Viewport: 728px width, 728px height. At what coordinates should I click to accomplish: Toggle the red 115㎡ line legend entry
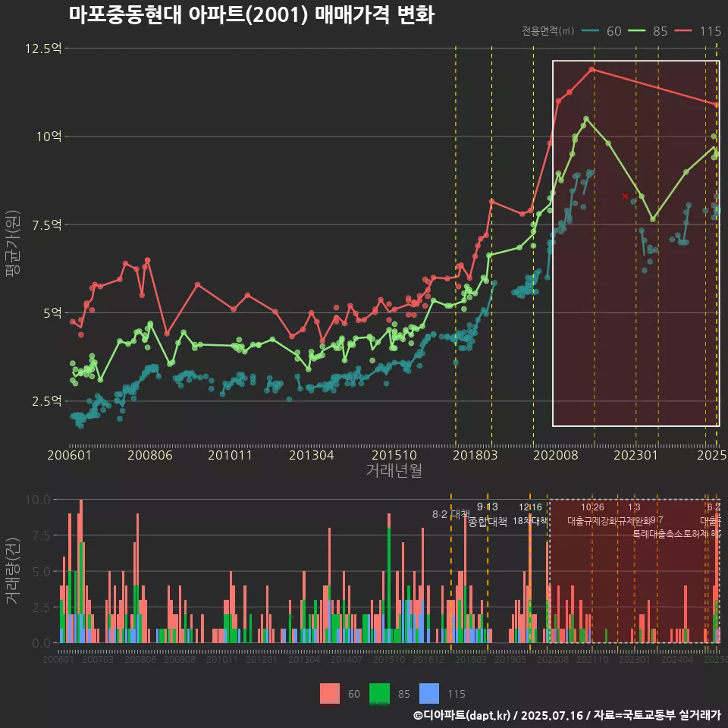(698, 31)
